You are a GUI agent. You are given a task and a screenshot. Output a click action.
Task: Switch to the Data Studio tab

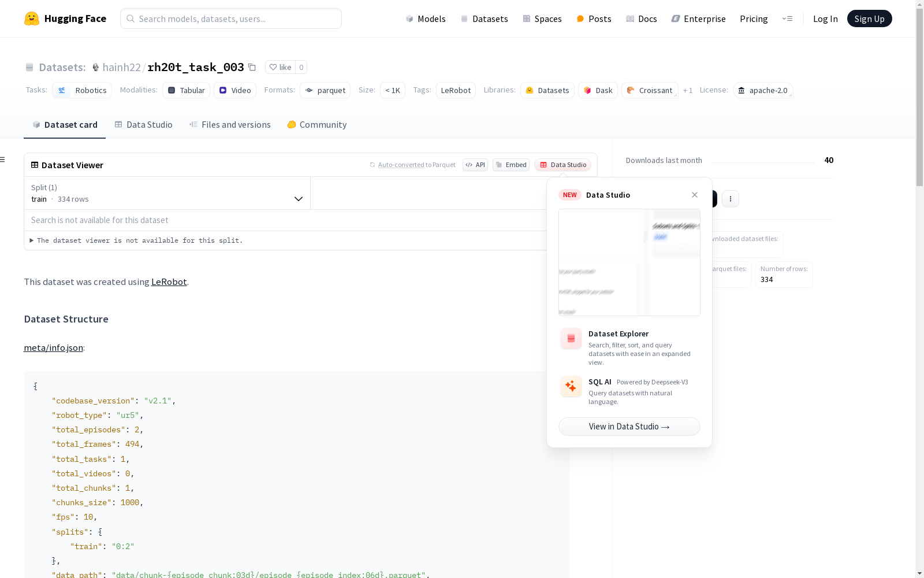[x=144, y=125]
